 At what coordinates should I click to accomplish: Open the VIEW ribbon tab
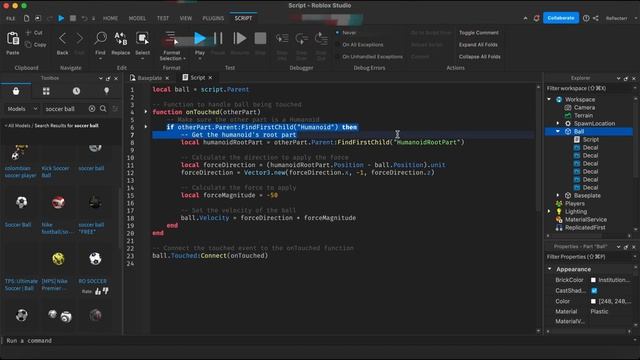point(186,18)
